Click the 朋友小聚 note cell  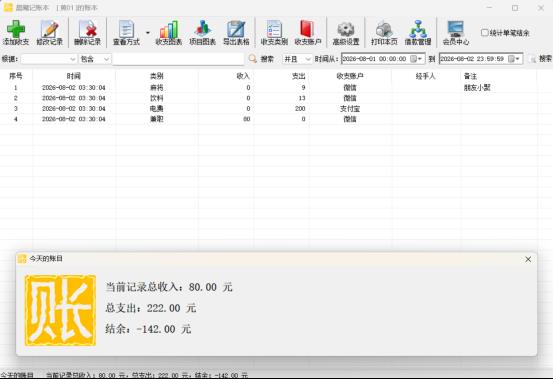[477, 87]
